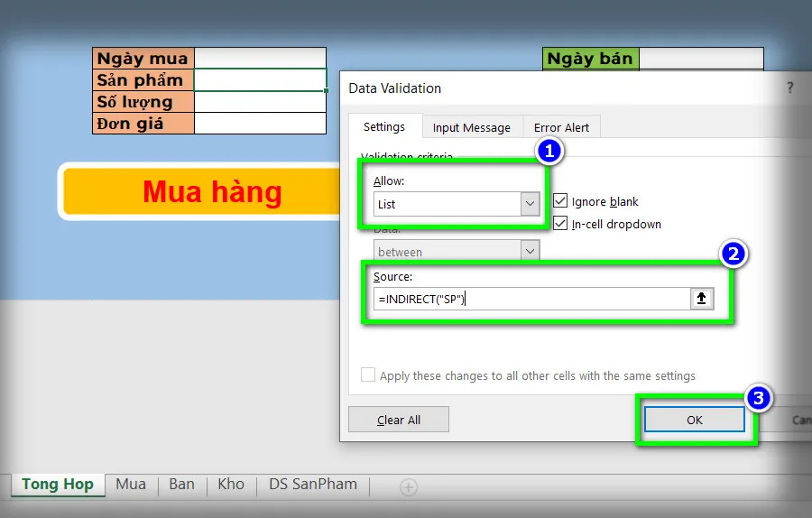Toggle the Ignore blank checkbox
The image size is (812, 518).
click(560, 201)
